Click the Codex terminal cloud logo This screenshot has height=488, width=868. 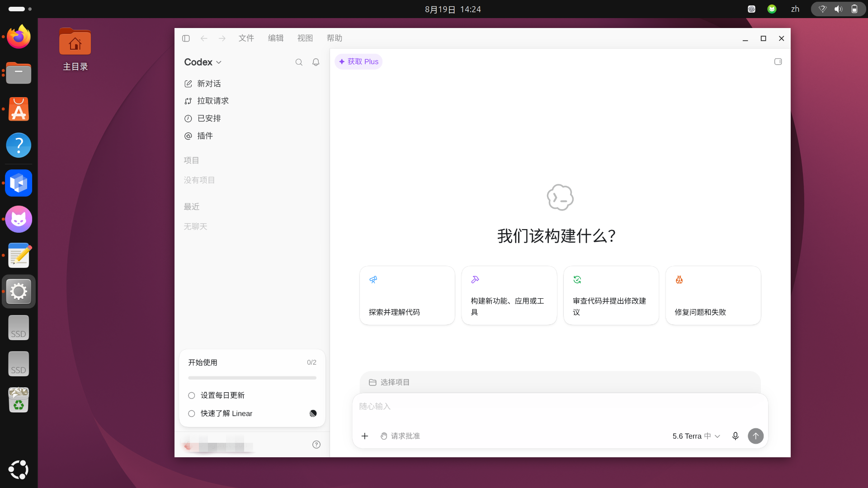tap(560, 197)
